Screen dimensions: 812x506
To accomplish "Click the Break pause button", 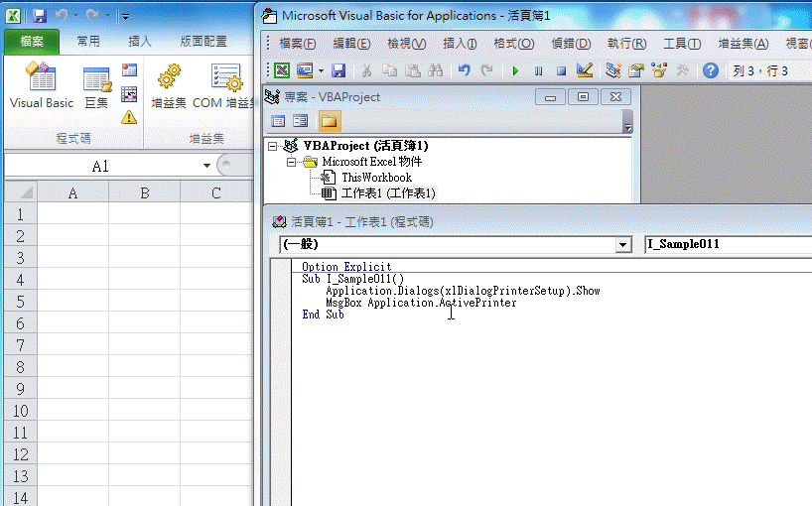I will (x=538, y=70).
